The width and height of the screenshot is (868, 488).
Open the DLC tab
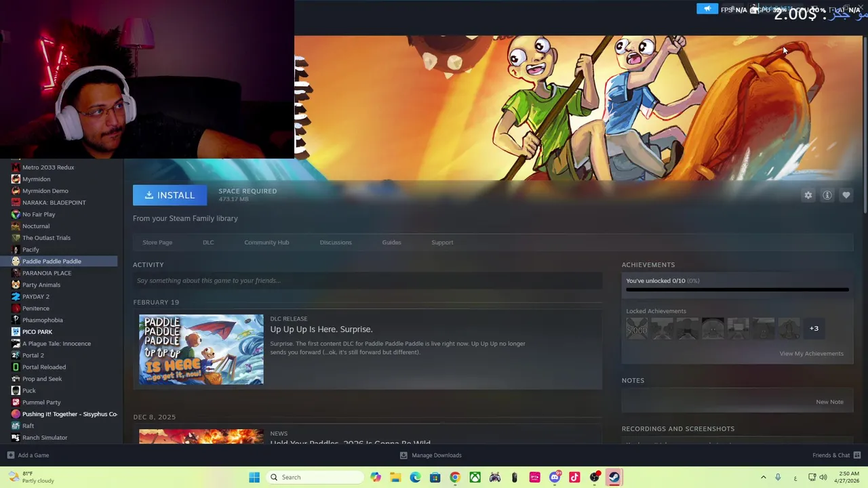point(208,242)
